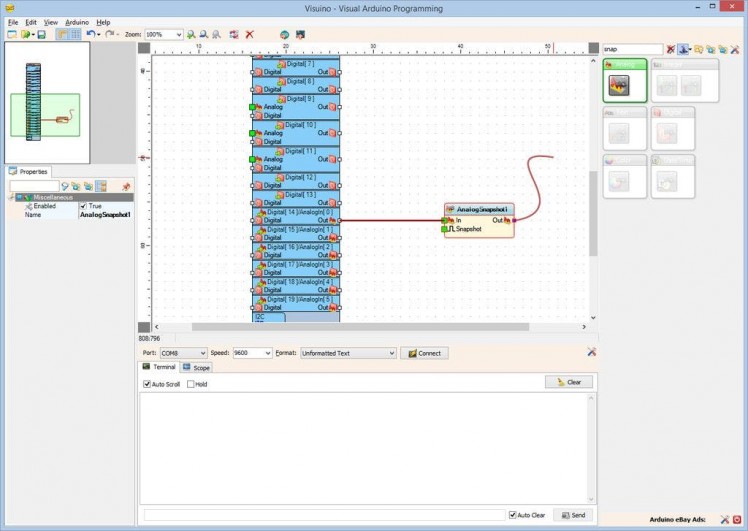Open the Arduino menu
Image resolution: width=748 pixels, height=531 pixels.
point(77,21)
